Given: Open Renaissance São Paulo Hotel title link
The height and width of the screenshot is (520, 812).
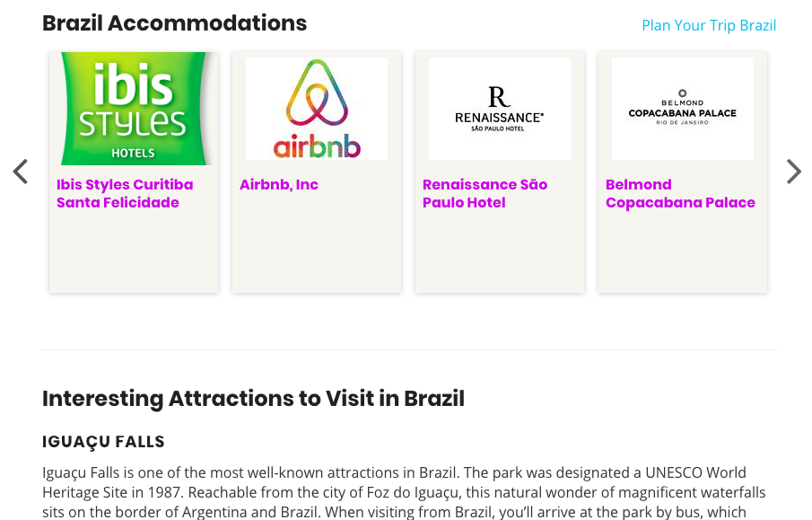Looking at the screenshot, I should click(485, 193).
